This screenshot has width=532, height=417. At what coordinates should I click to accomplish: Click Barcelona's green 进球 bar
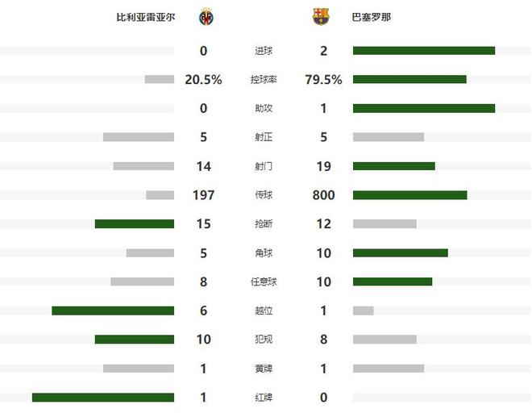pyautogui.click(x=424, y=51)
